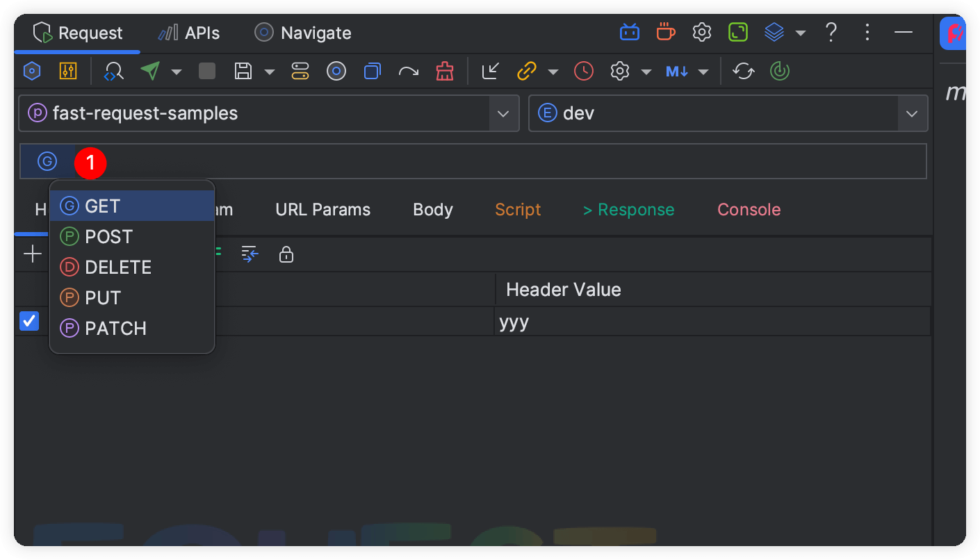Open the red clock history icon
Image resolution: width=980 pixels, height=560 pixels.
click(x=584, y=72)
